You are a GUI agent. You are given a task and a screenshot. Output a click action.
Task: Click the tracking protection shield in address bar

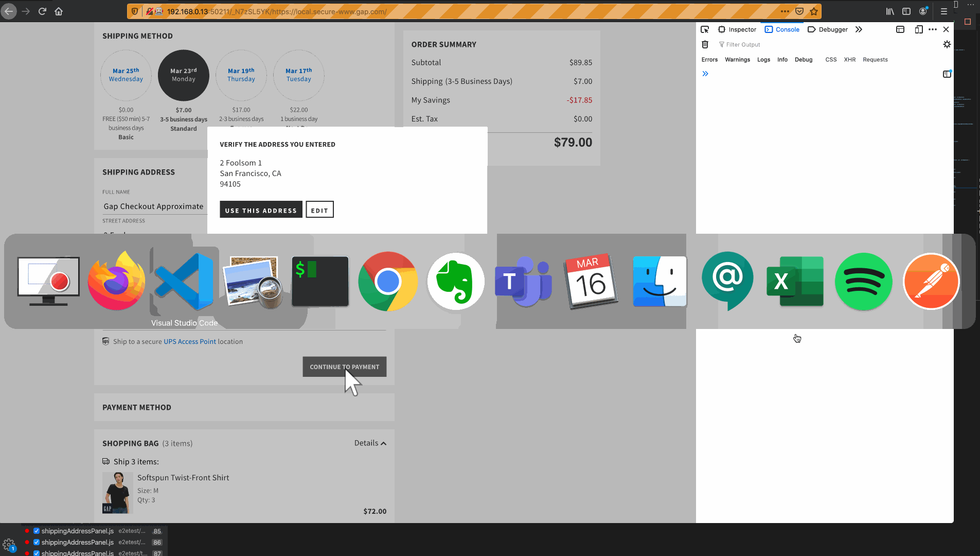135,11
